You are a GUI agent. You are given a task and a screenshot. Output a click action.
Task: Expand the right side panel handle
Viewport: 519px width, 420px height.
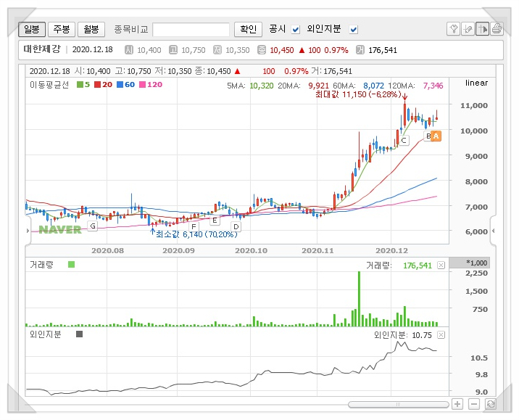[495, 231]
